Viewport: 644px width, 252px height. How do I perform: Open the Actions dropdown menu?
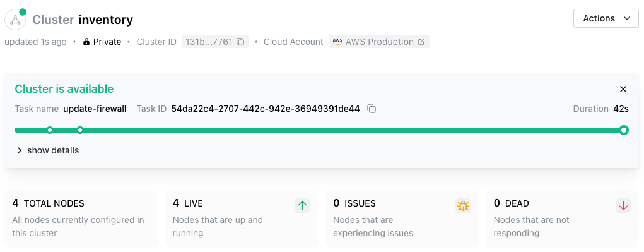[x=606, y=18]
